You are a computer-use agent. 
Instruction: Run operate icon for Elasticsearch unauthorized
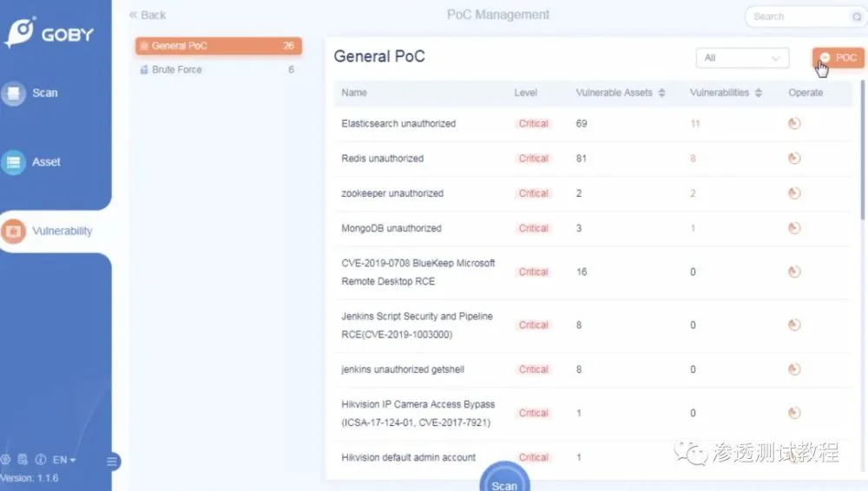pos(794,123)
